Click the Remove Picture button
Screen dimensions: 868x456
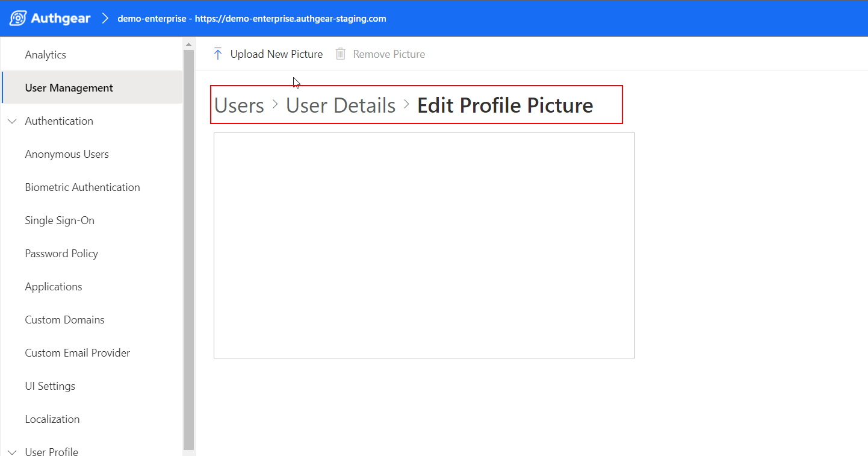point(388,54)
